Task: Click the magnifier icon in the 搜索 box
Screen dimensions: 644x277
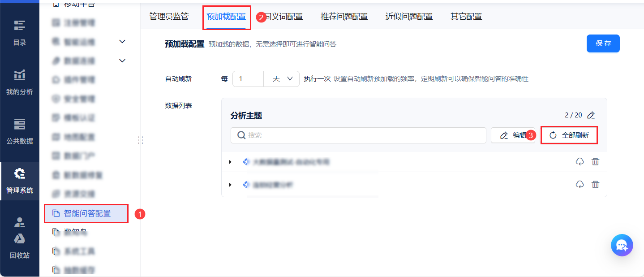Action: pyautogui.click(x=241, y=135)
